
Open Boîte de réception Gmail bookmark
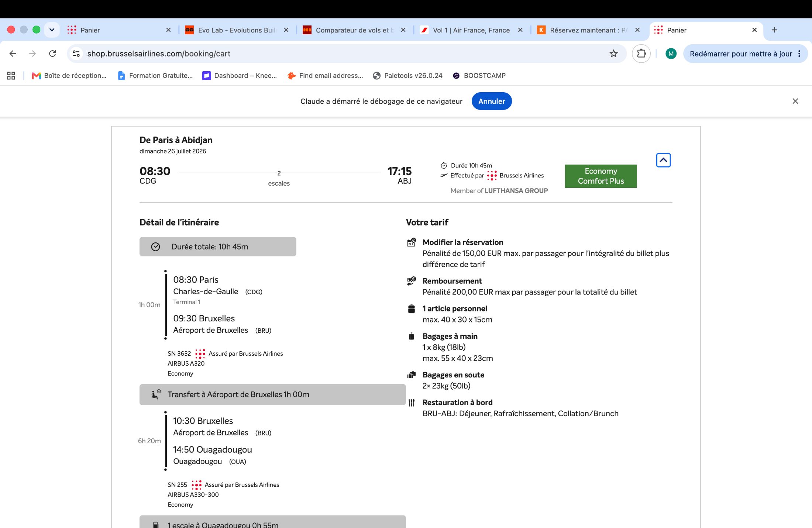[69, 76]
